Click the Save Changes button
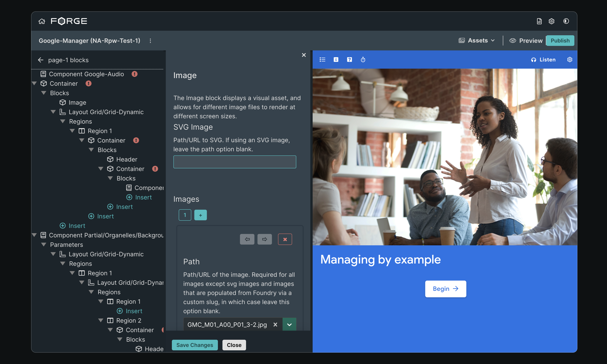The image size is (607, 364). (x=195, y=345)
